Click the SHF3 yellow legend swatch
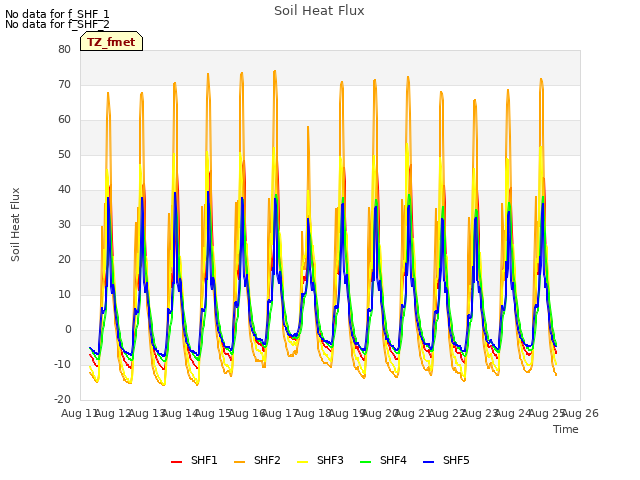The width and height of the screenshot is (640, 480). 302,462
